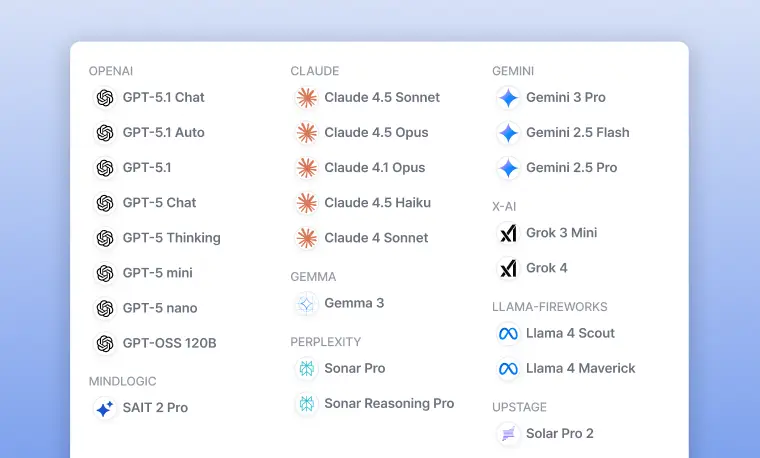Pick Claude 4 Sonnet from the list
The image size is (760, 458).
click(376, 238)
